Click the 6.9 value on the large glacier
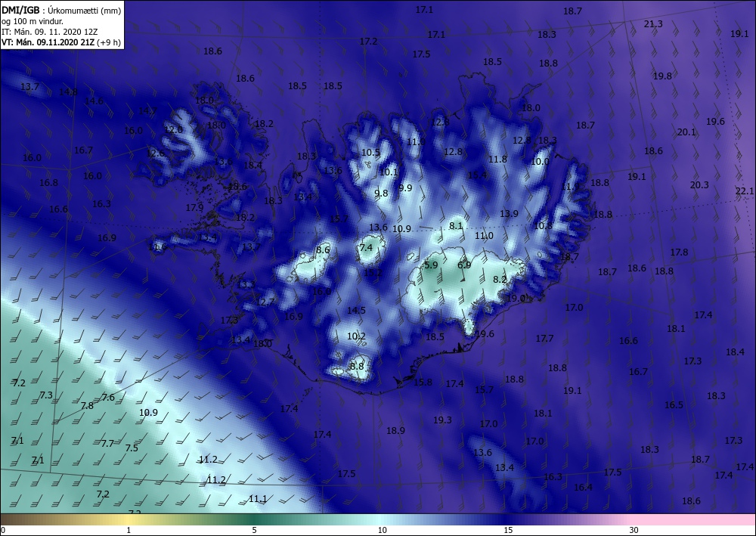 coord(464,265)
